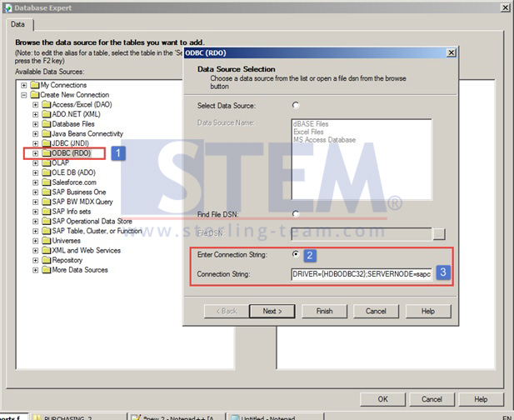This screenshot has height=420, width=514.
Task: Click the JDBC (JNDI) folder icon
Action: point(47,143)
